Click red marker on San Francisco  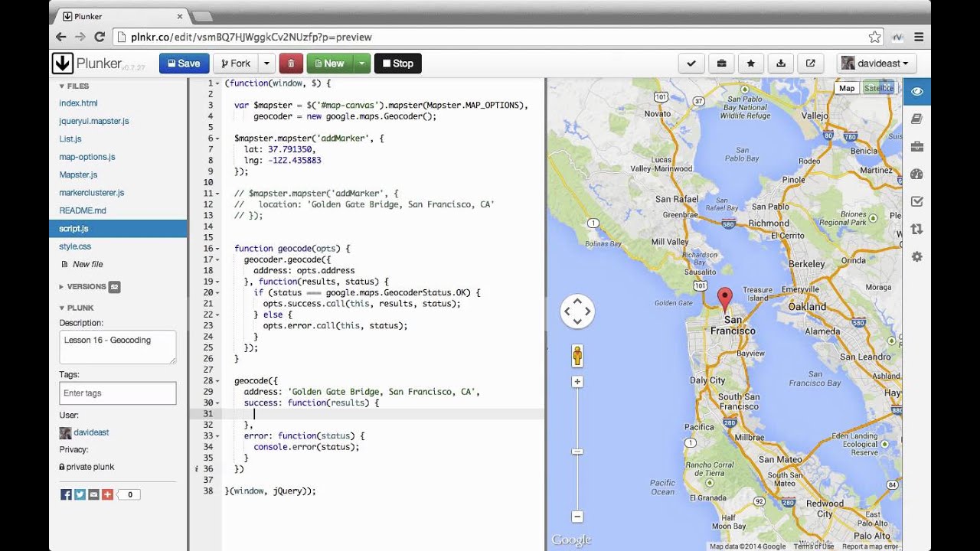coord(724,299)
